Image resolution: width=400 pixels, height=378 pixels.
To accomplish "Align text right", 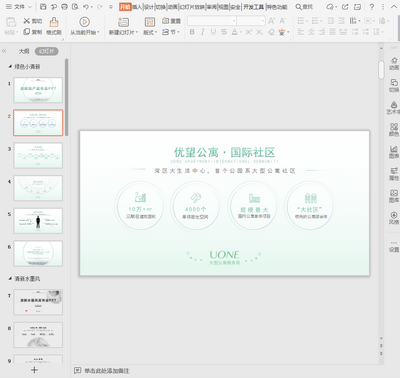I will (x=322, y=32).
